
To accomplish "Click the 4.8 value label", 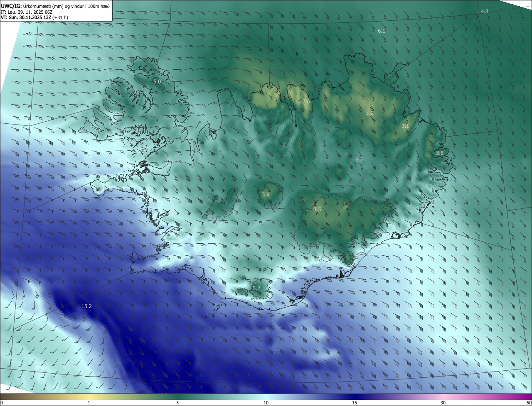I will point(484,12).
